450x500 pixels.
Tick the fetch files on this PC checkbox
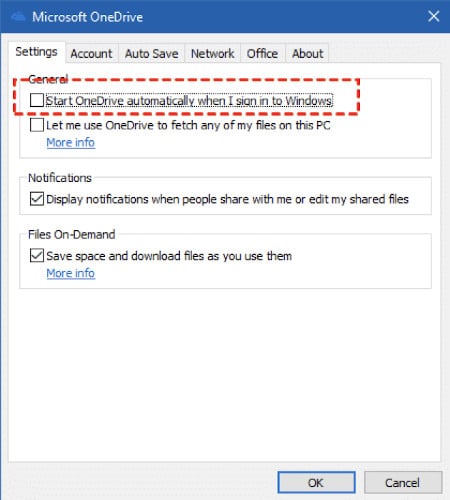(x=37, y=125)
